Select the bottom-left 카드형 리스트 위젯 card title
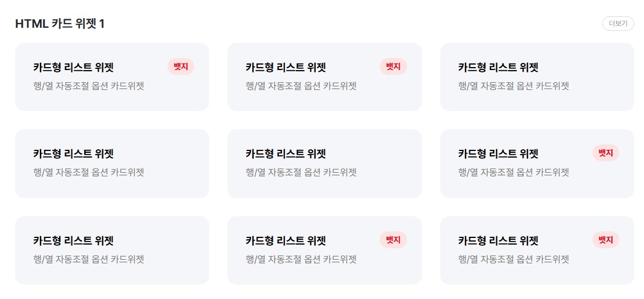Image resolution: width=644 pixels, height=299 pixels. (73, 241)
